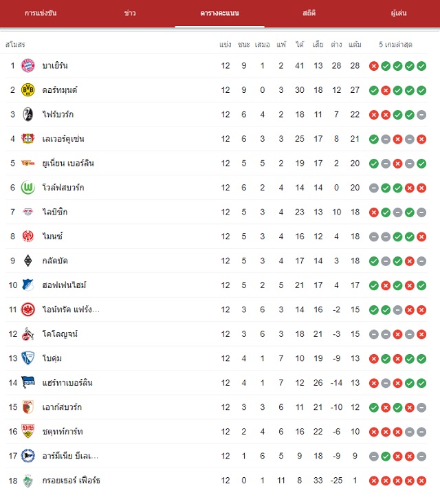
Task: Click the Eintracht Frankfurt eagle crest
Action: tap(28, 309)
